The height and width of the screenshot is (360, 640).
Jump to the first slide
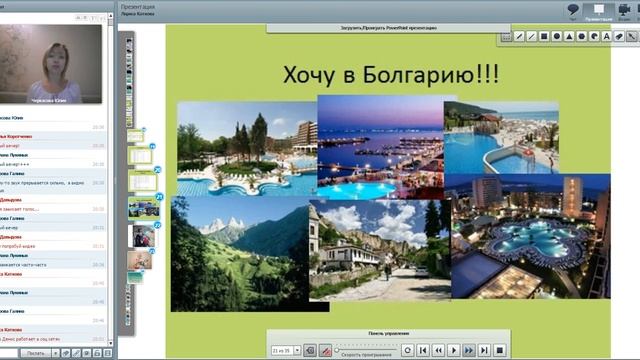(423, 350)
